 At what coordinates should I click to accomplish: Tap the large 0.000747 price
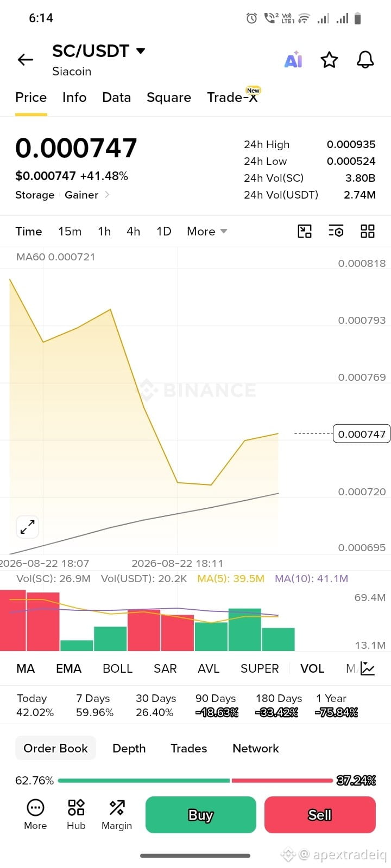click(x=76, y=148)
